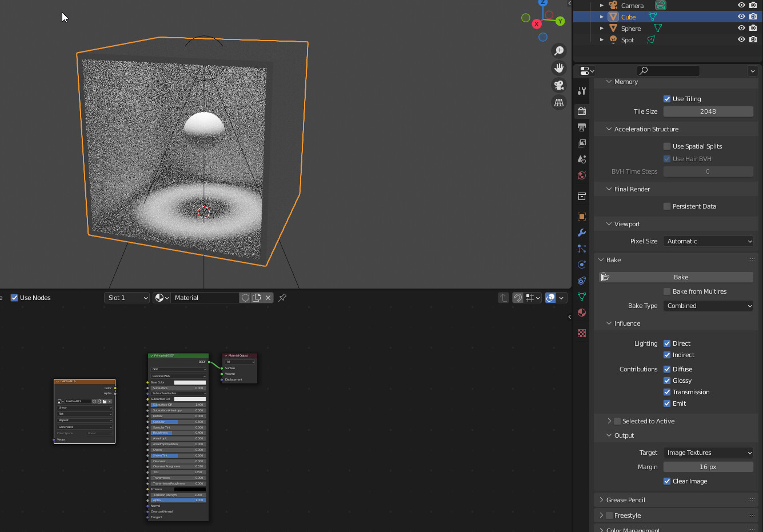This screenshot has width=763, height=532.
Task: Open the Bake Type dropdown
Action: (708, 305)
